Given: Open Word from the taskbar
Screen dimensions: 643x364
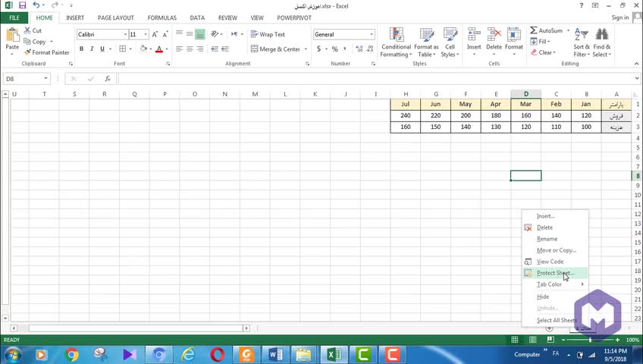Looking at the screenshot, I should 275,355.
